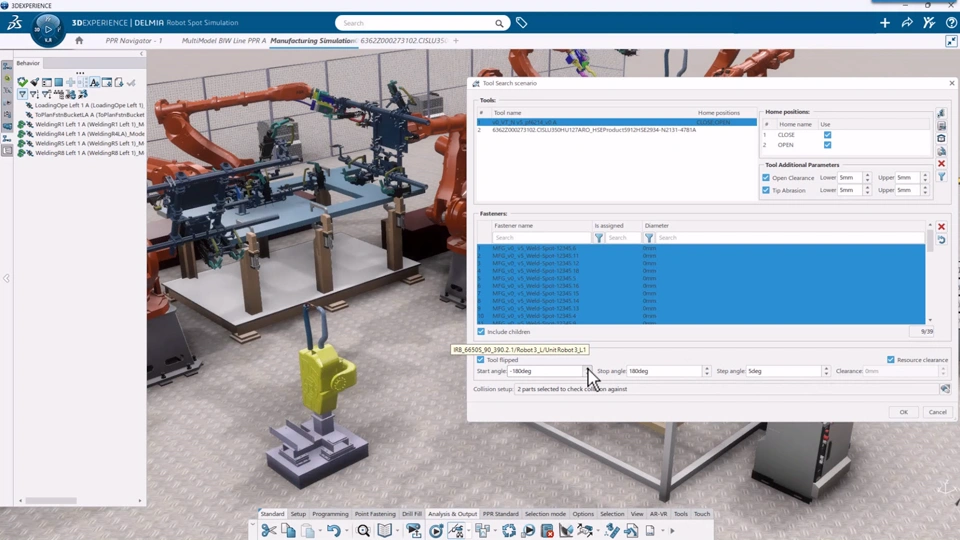Click the icon right of Collision setup field
960x540 pixels.
coord(945,389)
